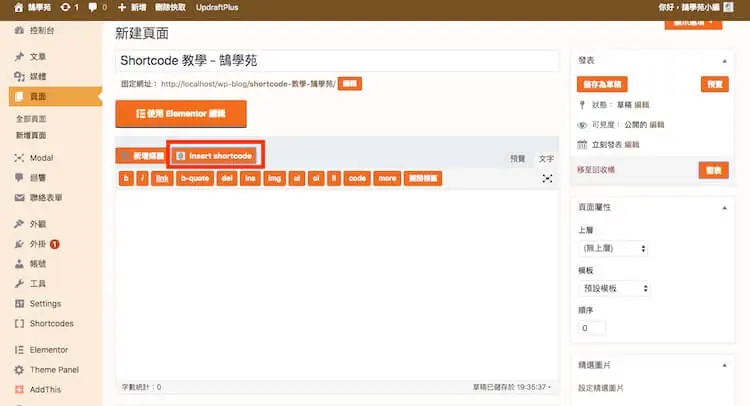Click the del quicktag button
Image resolution: width=750 pixels, height=406 pixels.
[x=227, y=178]
